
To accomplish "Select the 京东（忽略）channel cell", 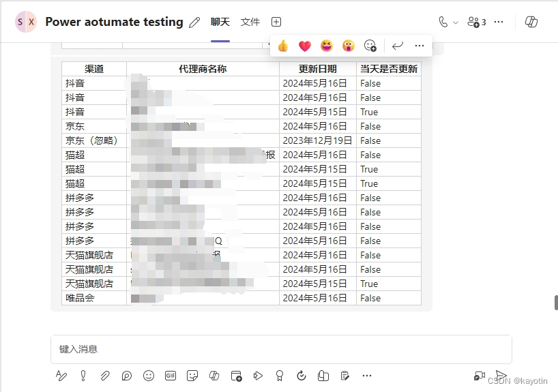I will tap(94, 140).
